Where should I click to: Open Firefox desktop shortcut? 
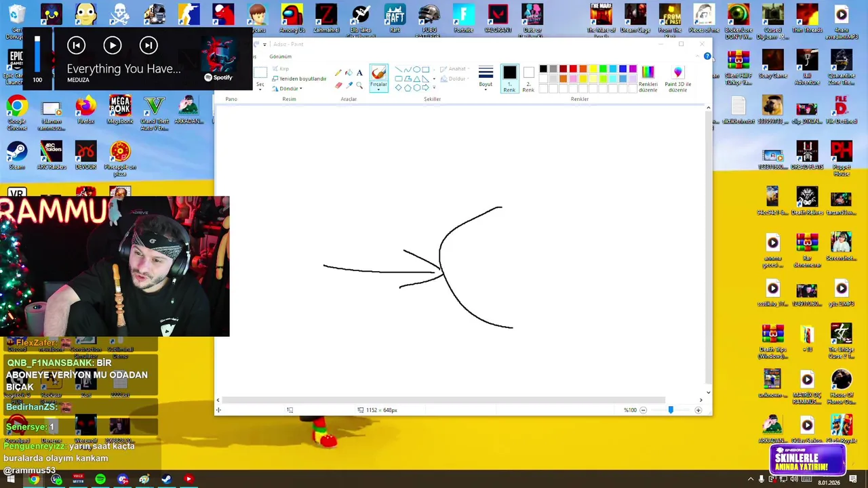[x=85, y=110]
